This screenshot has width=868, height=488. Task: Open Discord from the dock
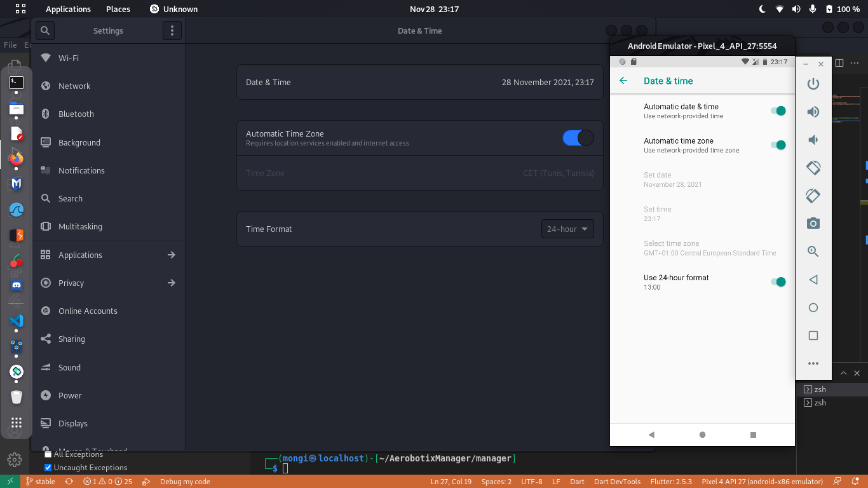point(17,285)
